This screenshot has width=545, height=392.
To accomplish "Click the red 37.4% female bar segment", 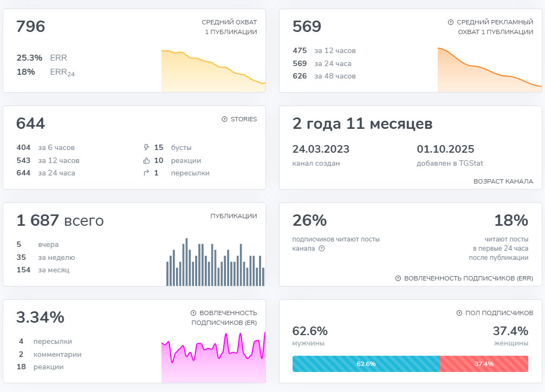I will tap(484, 364).
